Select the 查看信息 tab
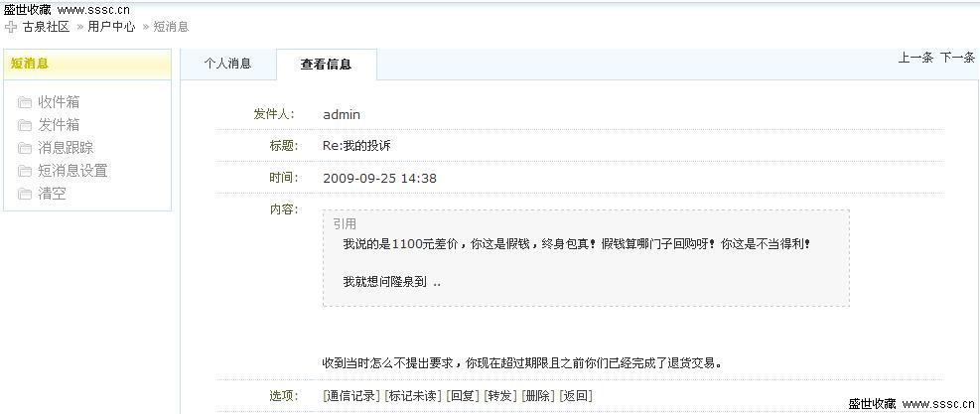This screenshot has width=980, height=414. tap(326, 65)
